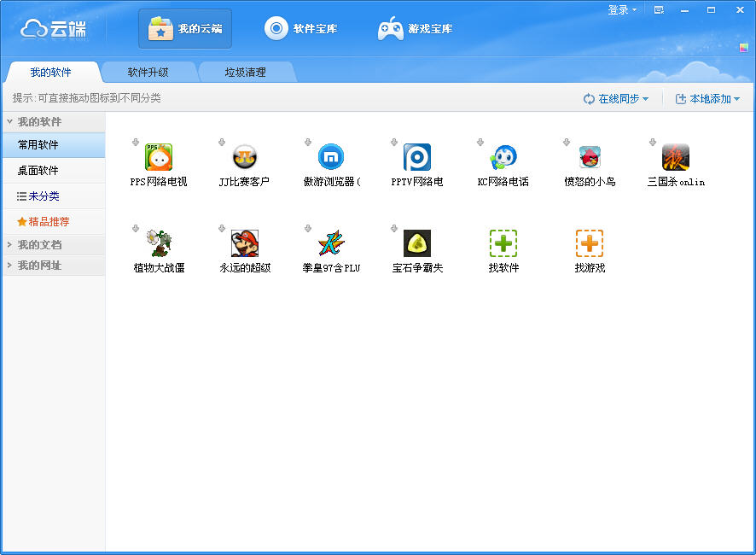Launch the 愤怒的小鸟 (Angry Birds) icon

click(590, 158)
